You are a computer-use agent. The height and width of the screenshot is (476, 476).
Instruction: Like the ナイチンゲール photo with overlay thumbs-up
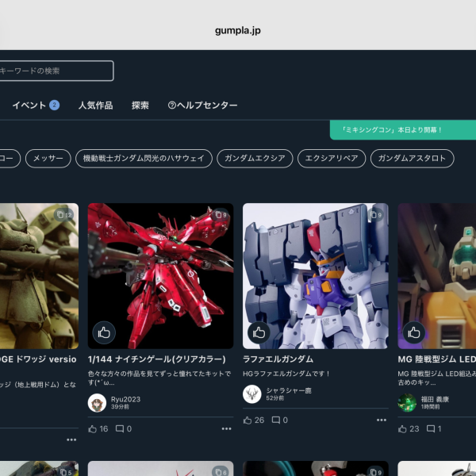pos(104,332)
